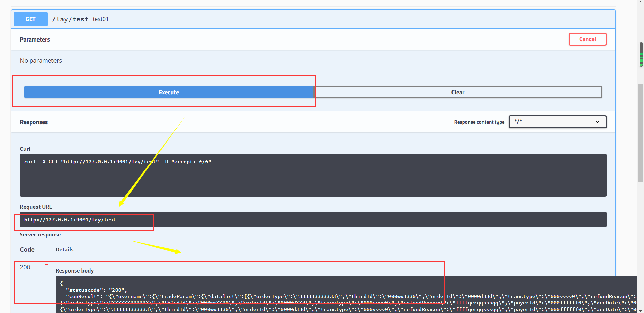Click the "statuscode": "200" line
The image size is (644, 313).
point(96,290)
